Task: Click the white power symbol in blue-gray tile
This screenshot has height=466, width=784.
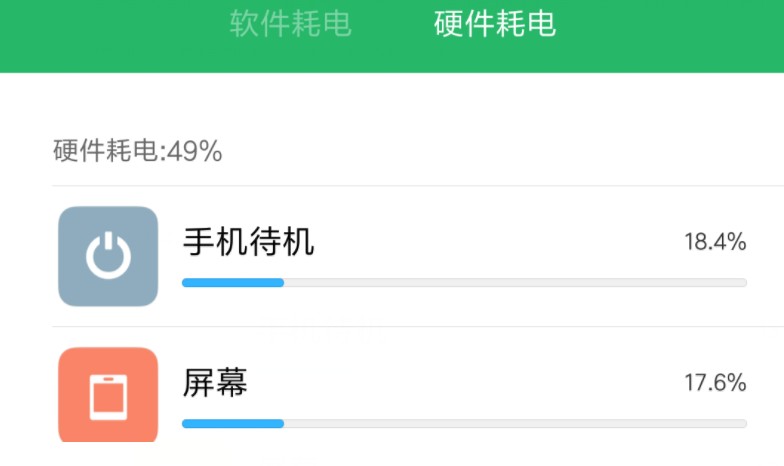Action: [x=108, y=257]
